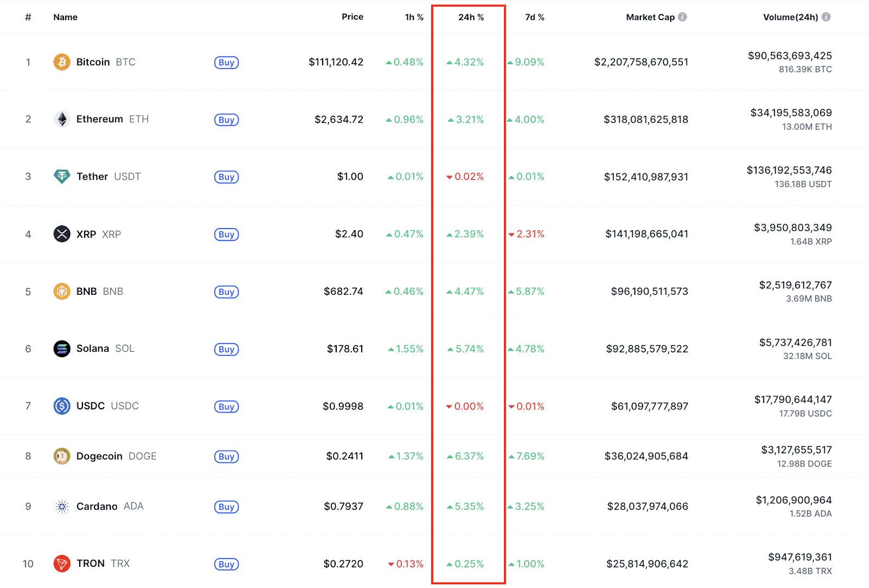This screenshot has width=869, height=588.
Task: Sort by Volume(24h) column header
Action: [x=790, y=17]
